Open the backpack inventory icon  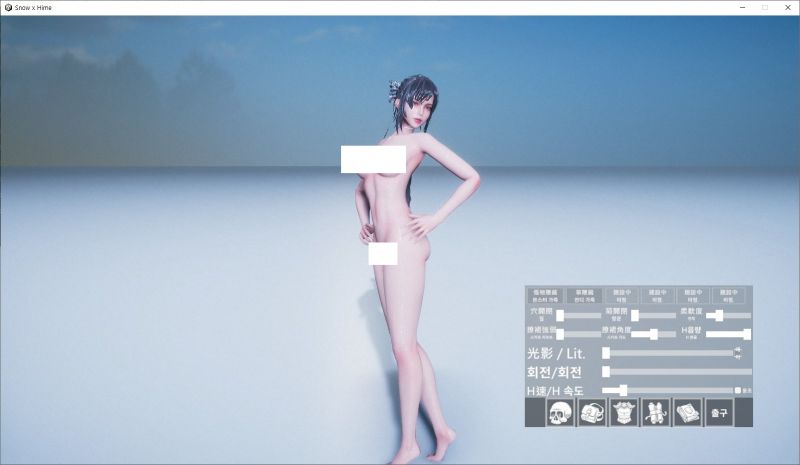[591, 412]
